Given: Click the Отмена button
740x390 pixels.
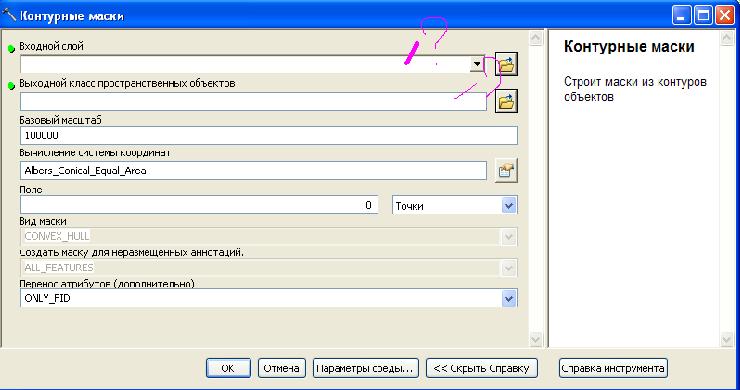Looking at the screenshot, I should click(282, 368).
